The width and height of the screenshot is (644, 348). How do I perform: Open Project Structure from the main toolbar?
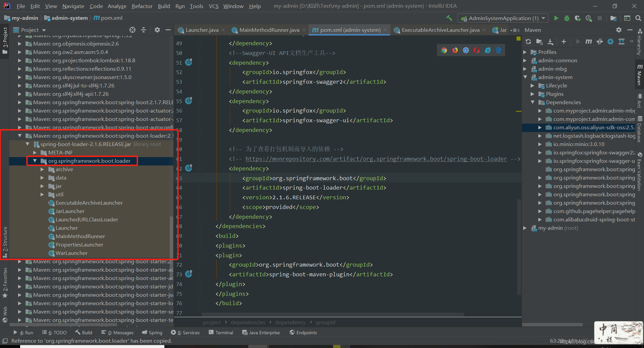pyautogui.click(x=613, y=18)
